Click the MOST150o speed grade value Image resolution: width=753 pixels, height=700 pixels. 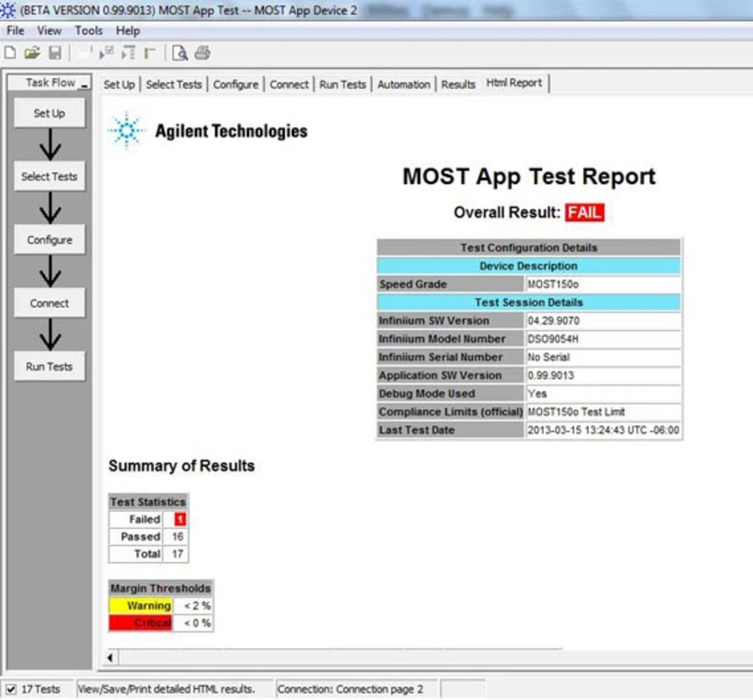[603, 284]
